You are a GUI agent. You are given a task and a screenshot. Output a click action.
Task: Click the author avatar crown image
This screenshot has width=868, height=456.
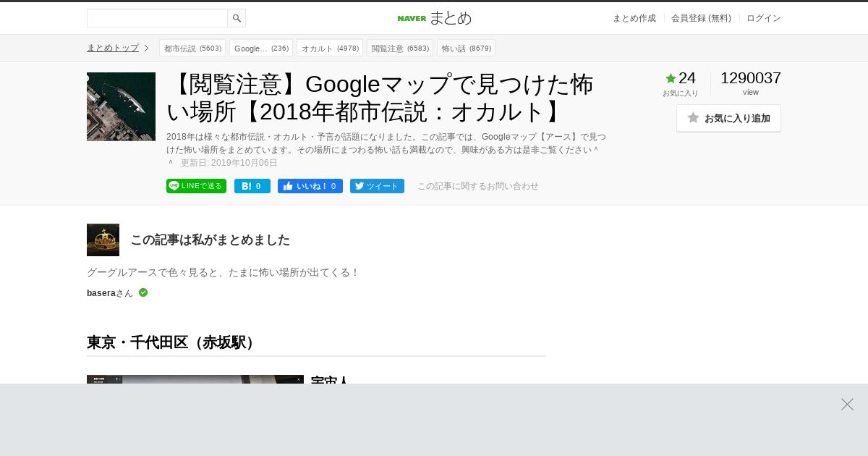[103, 240]
